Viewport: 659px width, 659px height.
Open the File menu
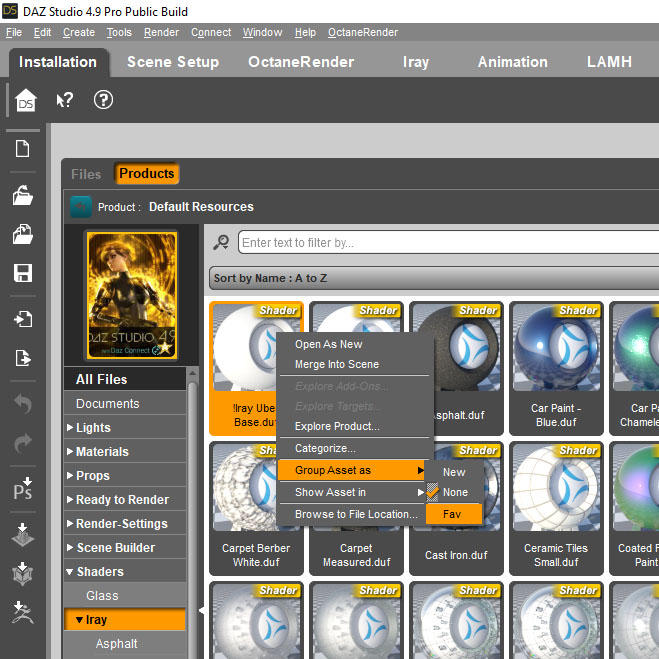click(x=14, y=32)
